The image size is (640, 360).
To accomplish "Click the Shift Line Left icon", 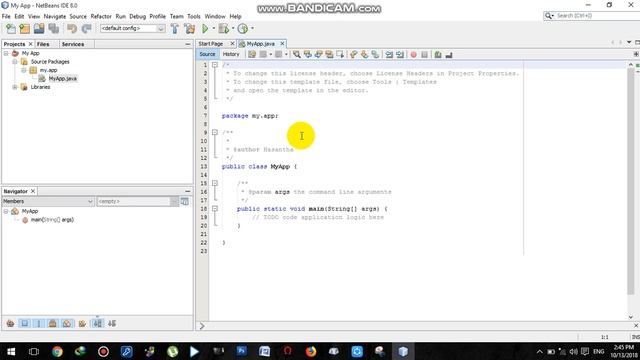I will point(389,54).
